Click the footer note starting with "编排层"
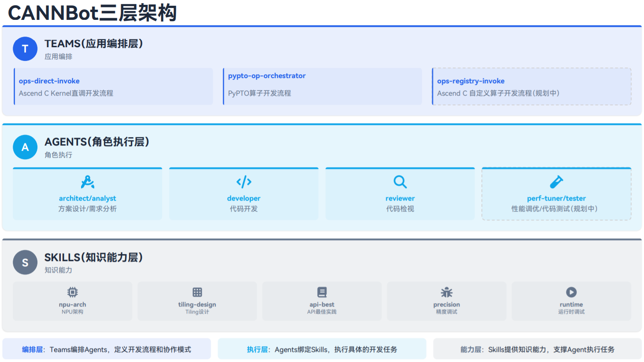Viewport: 644px width, 362px height. point(107,350)
